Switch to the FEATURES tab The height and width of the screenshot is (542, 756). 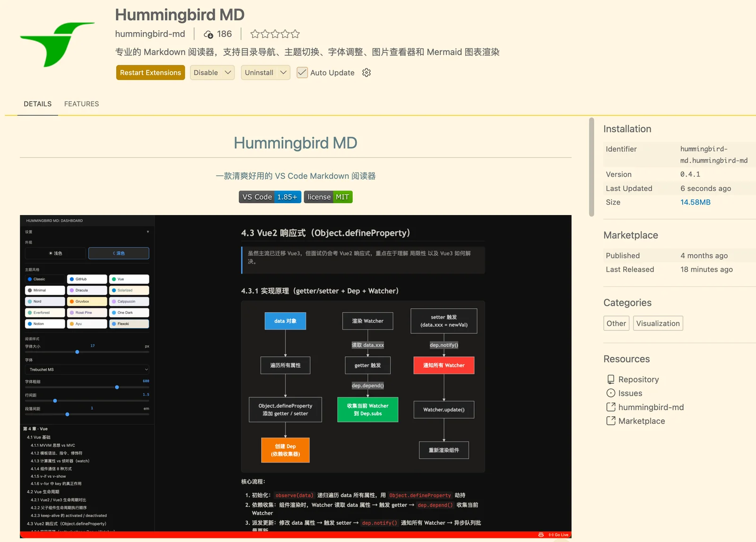82,104
